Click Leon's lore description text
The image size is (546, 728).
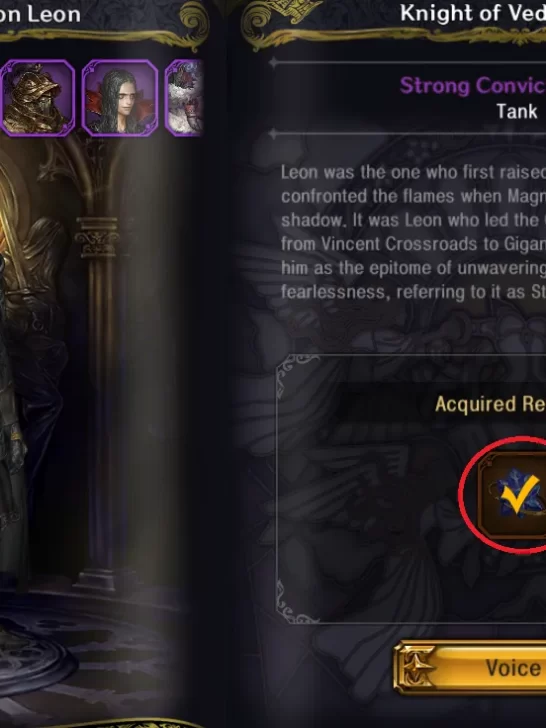[x=413, y=232]
